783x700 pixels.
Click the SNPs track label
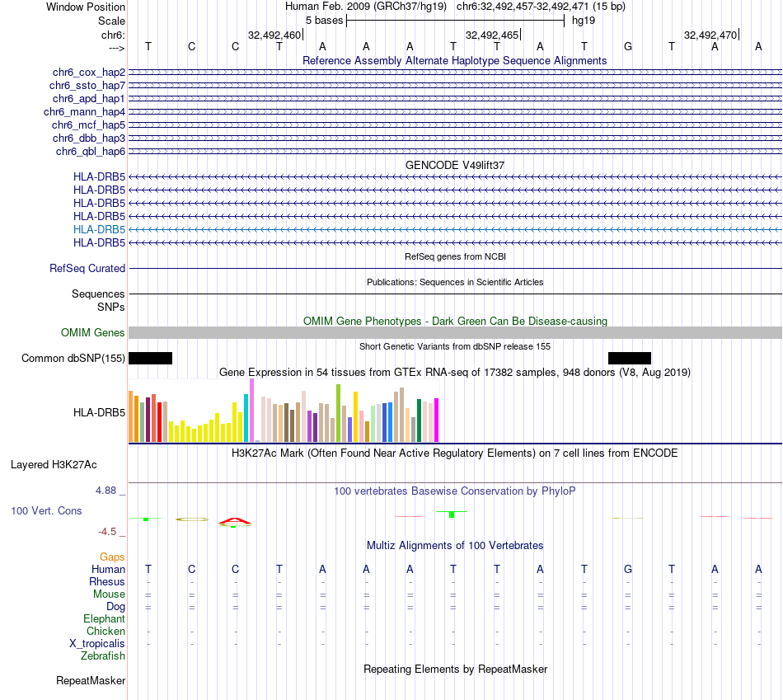point(111,307)
